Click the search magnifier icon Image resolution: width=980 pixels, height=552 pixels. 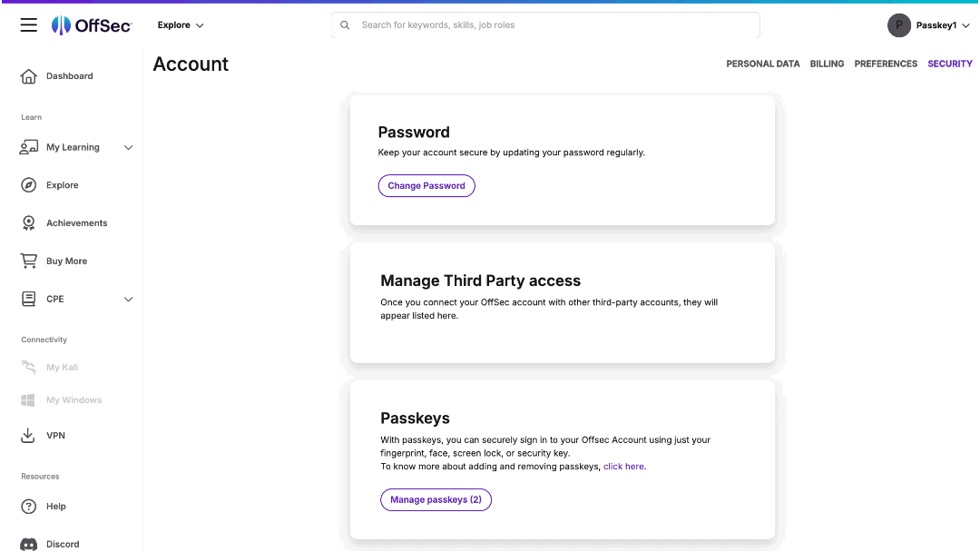345,25
